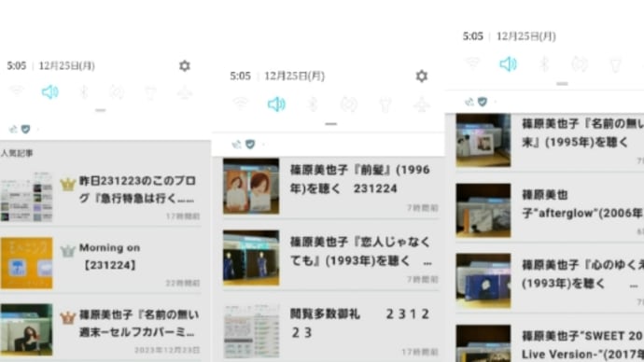
Task: Tap gold crown beside 昨日231223のこのブログ
Action: click(68, 185)
